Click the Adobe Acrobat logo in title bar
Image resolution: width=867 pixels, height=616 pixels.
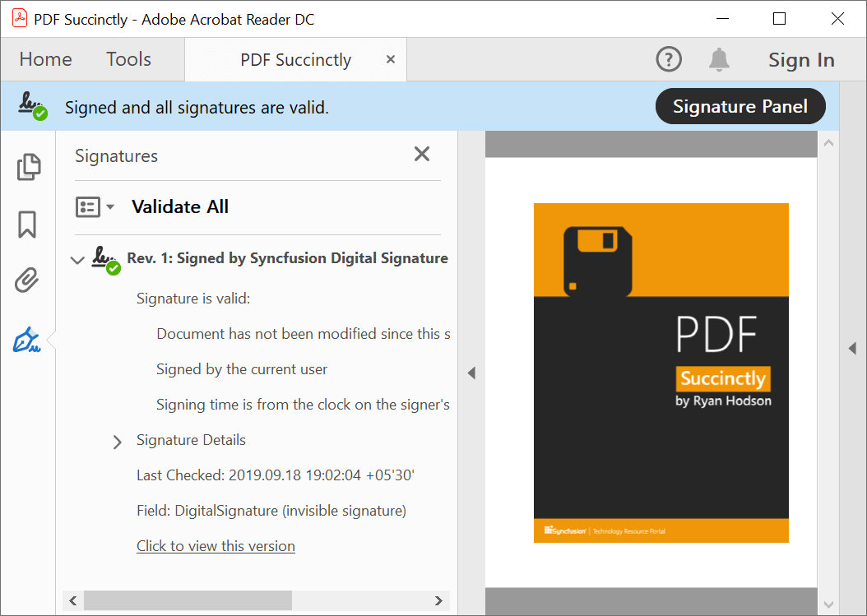20,18
